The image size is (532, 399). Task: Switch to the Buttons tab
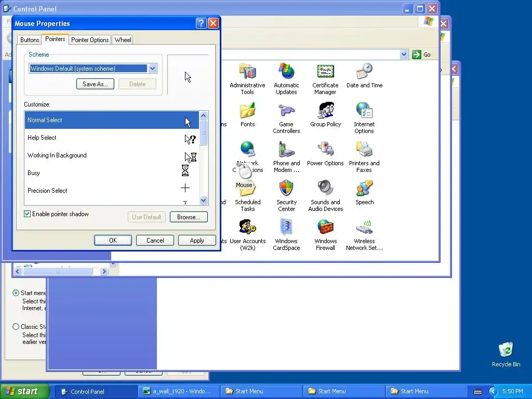tap(30, 39)
